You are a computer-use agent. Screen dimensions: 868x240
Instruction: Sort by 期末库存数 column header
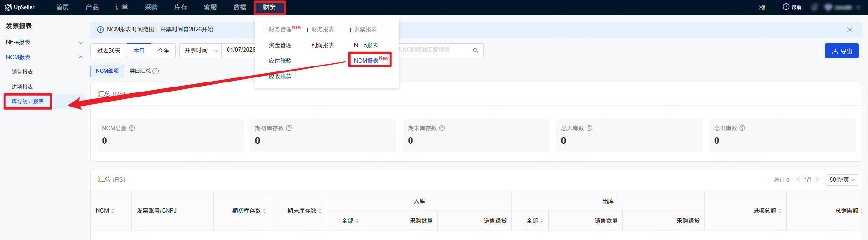pyautogui.click(x=320, y=211)
